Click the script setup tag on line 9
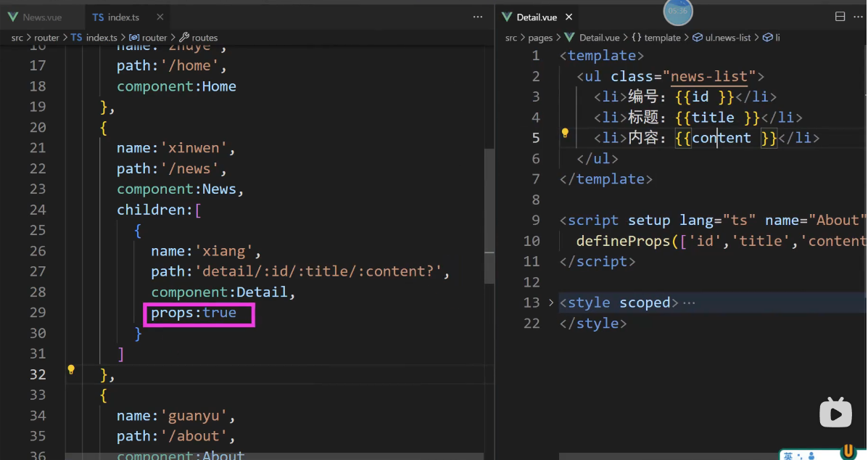The height and width of the screenshot is (460, 868). tap(713, 221)
